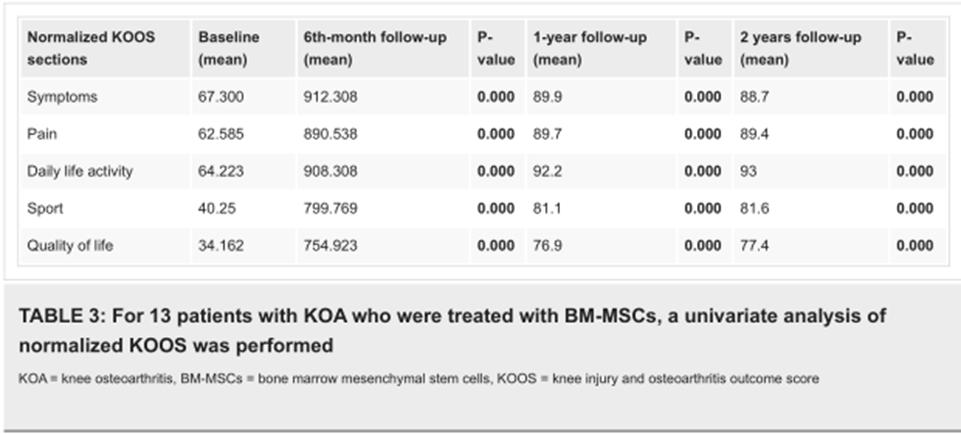Screen dimensions: 961x434
Task: Click the Symptoms 2 years value 88.7
Action: pos(754,97)
